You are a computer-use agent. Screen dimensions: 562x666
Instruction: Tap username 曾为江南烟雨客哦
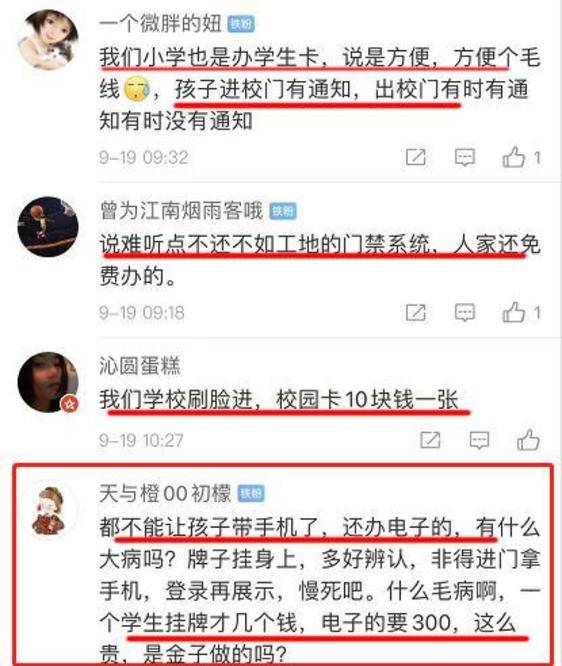181,211
